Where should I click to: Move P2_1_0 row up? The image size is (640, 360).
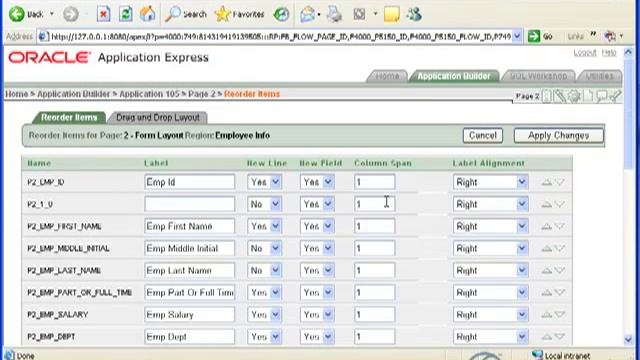[547, 204]
